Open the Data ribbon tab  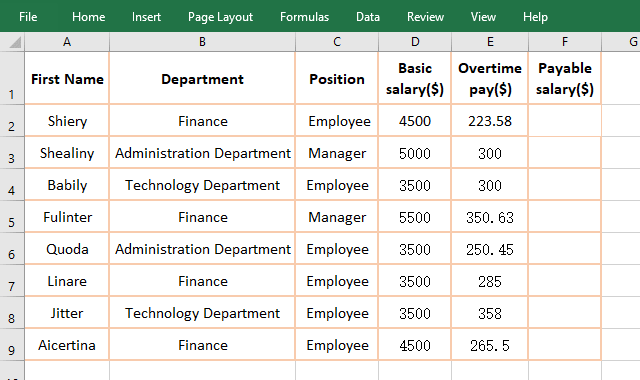click(368, 17)
